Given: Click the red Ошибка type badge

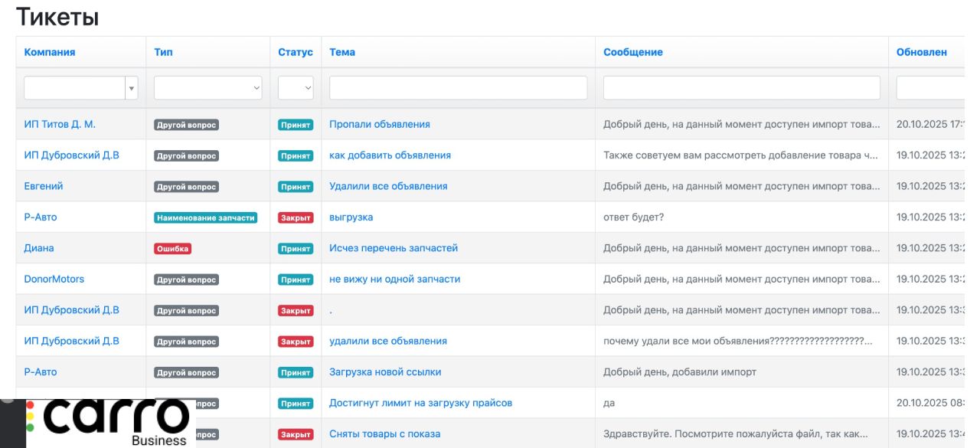Looking at the screenshot, I should (172, 249).
